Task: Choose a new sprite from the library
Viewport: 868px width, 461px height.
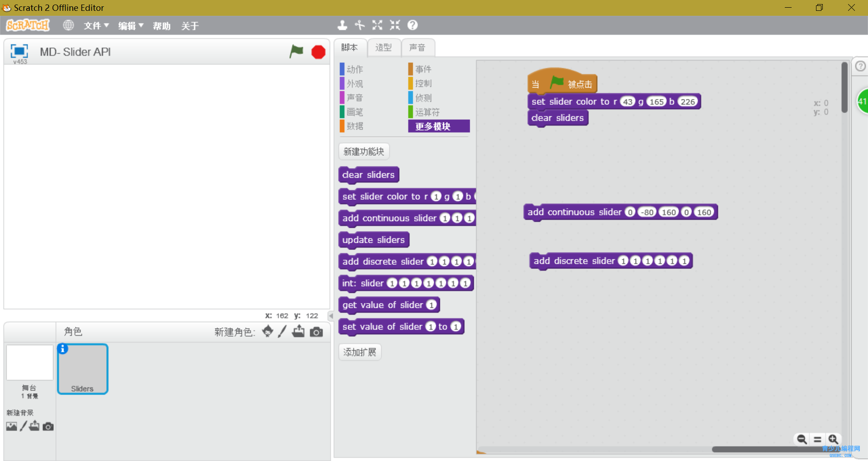Action: point(268,331)
